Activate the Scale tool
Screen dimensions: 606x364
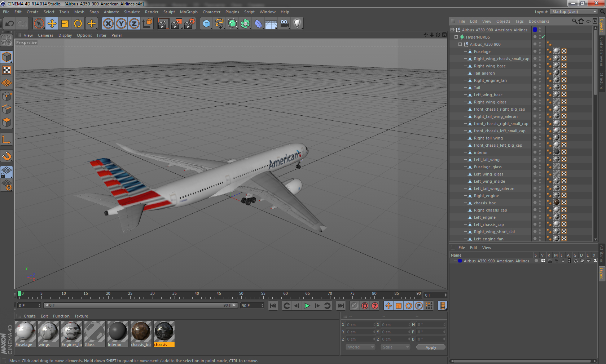[x=65, y=24]
